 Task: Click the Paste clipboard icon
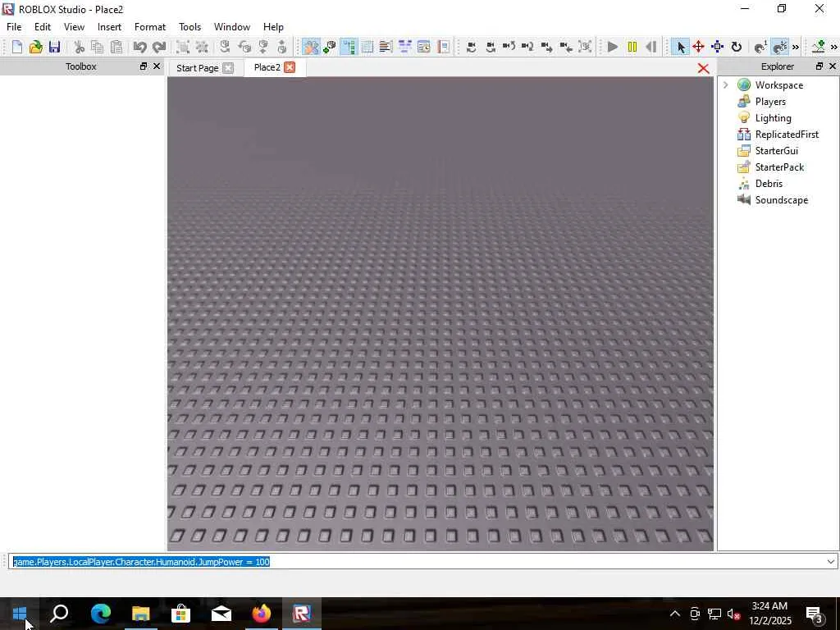(116, 47)
